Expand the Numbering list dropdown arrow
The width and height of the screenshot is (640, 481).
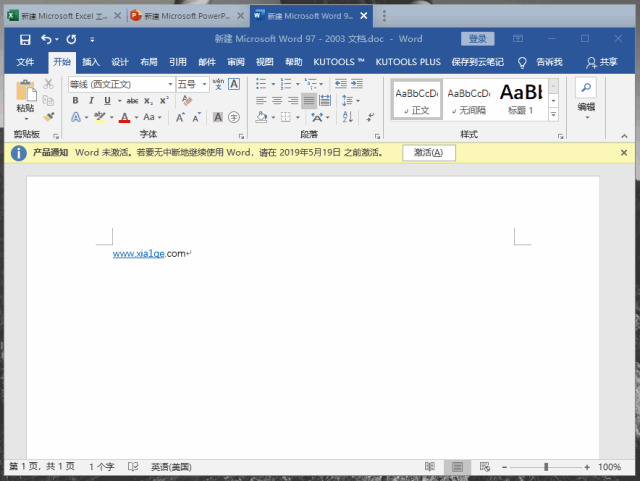tap(298, 84)
